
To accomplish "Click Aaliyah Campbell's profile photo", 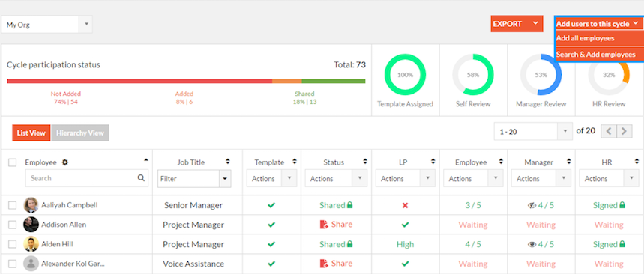I will [x=31, y=204].
